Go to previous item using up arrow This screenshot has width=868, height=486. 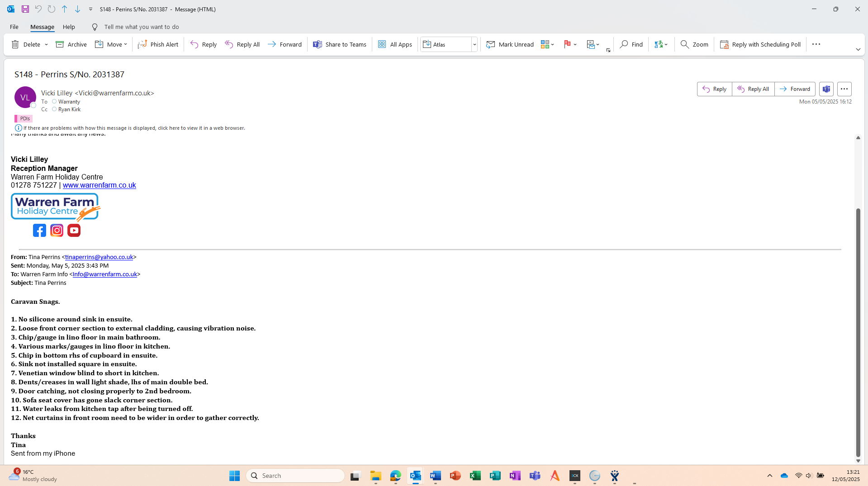65,9
